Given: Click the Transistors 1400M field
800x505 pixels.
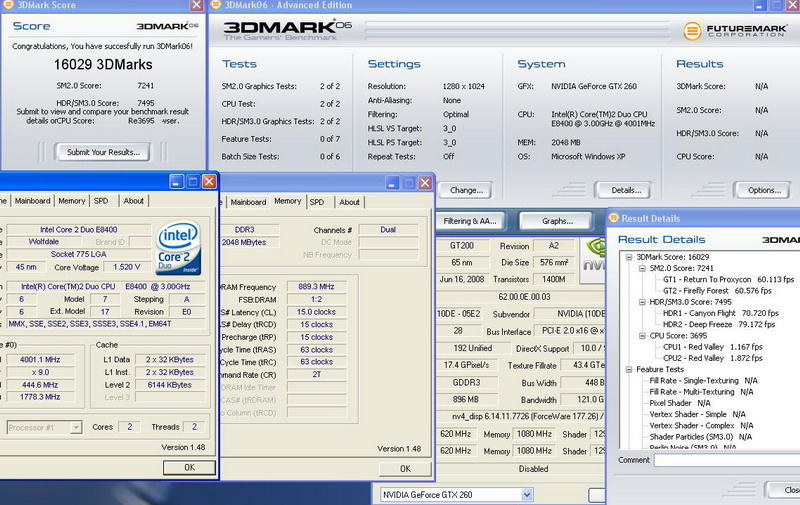Looking at the screenshot, I should point(554,279).
